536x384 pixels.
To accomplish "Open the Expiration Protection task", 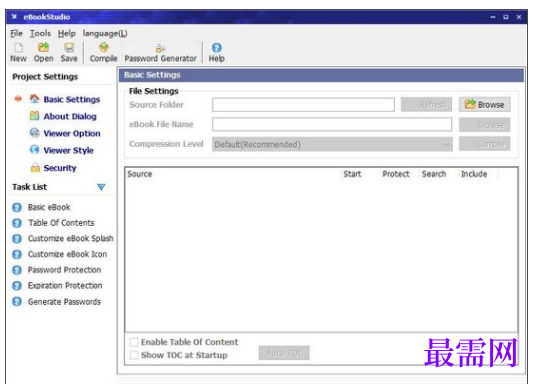I will coord(65,286).
